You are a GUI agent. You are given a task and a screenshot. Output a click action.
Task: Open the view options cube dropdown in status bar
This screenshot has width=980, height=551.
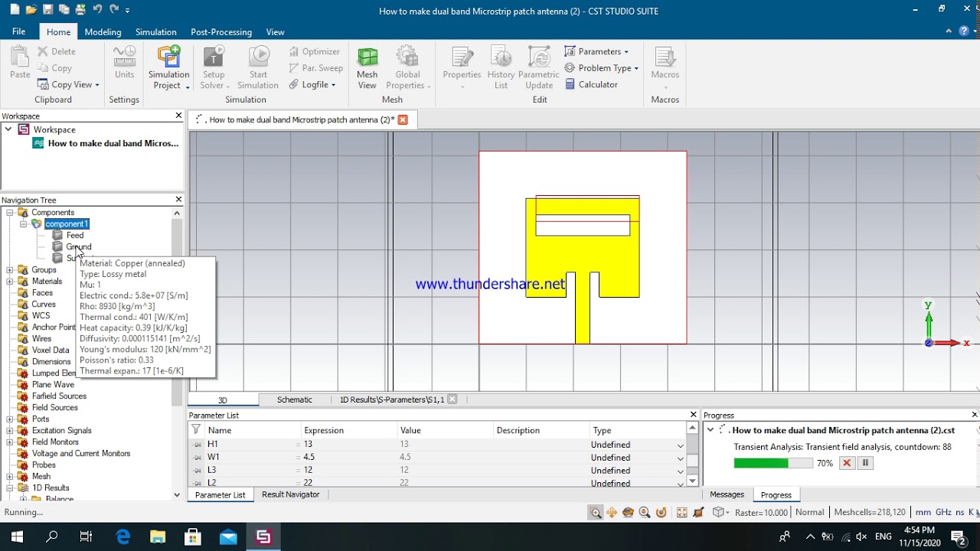720,513
